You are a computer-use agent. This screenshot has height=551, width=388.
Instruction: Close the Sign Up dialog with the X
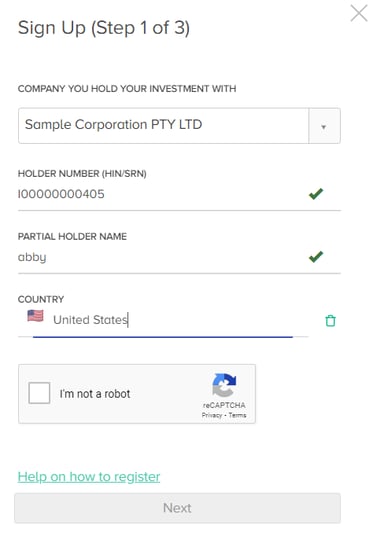[359, 13]
